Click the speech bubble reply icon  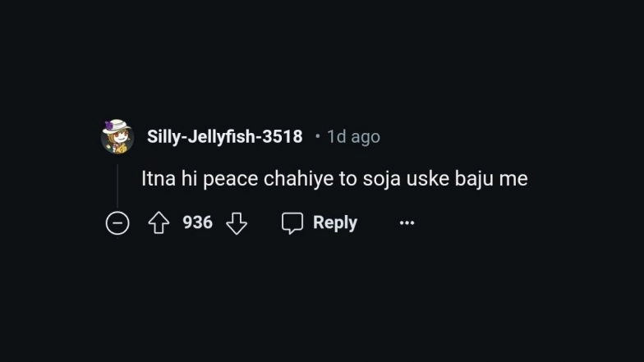(292, 222)
